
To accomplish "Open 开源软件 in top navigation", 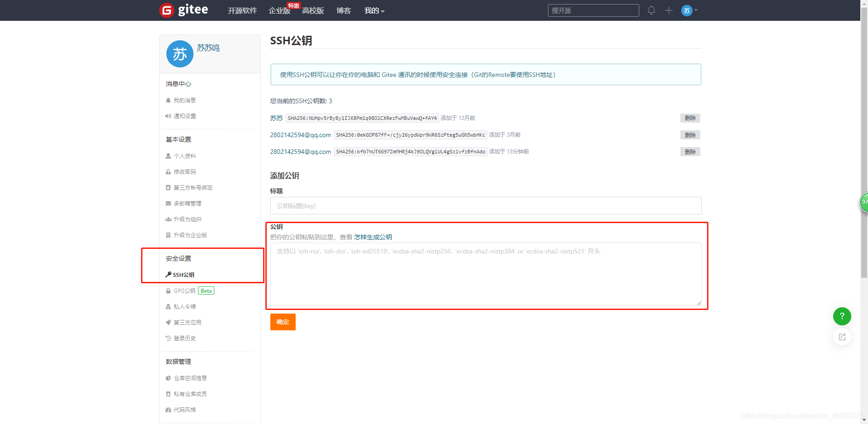I will coord(242,10).
